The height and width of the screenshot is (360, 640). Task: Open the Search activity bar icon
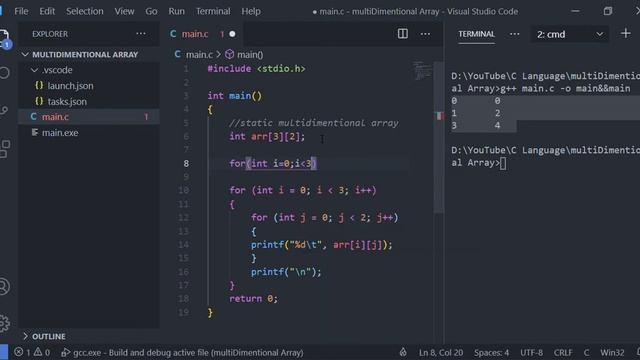pyautogui.click(x=4, y=73)
